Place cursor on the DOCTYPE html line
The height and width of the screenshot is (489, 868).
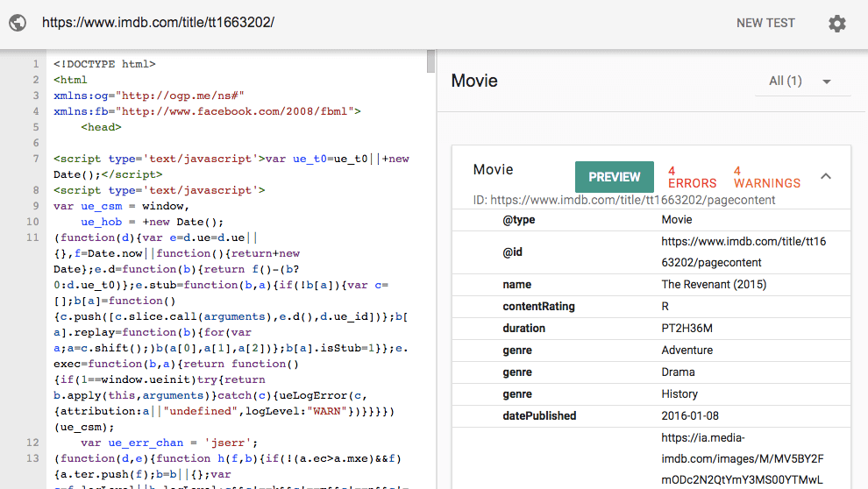tap(104, 64)
